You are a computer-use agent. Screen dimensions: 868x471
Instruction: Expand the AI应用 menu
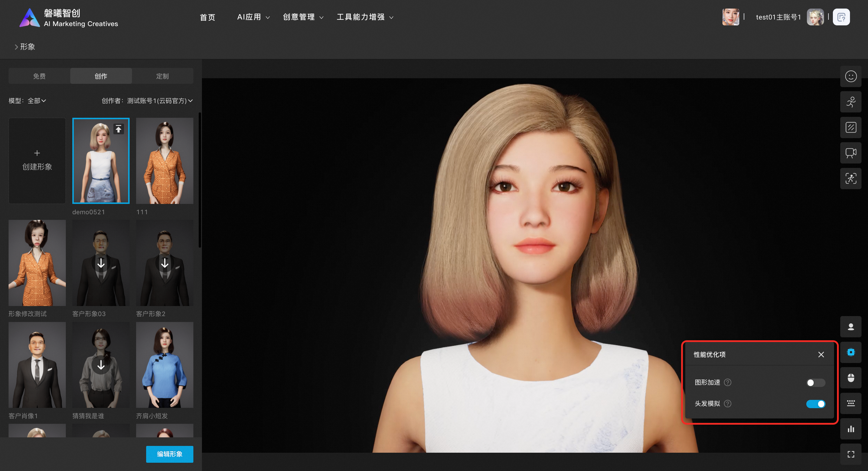pyautogui.click(x=253, y=17)
